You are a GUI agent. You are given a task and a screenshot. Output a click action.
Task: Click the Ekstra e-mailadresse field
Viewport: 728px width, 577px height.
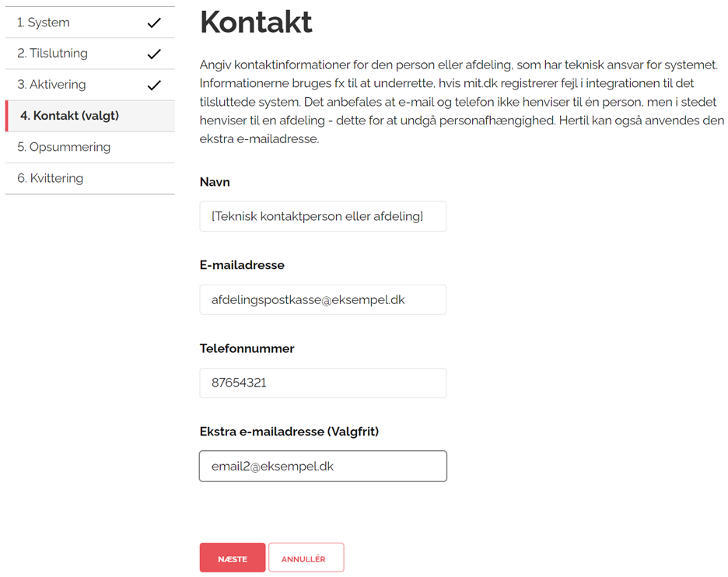(323, 467)
